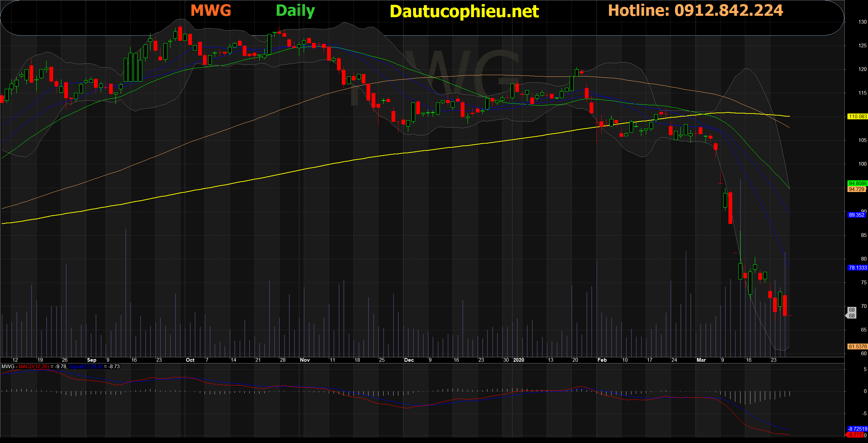Click the yellow 110.083 price tag
This screenshot has width=868, height=443.
point(857,117)
